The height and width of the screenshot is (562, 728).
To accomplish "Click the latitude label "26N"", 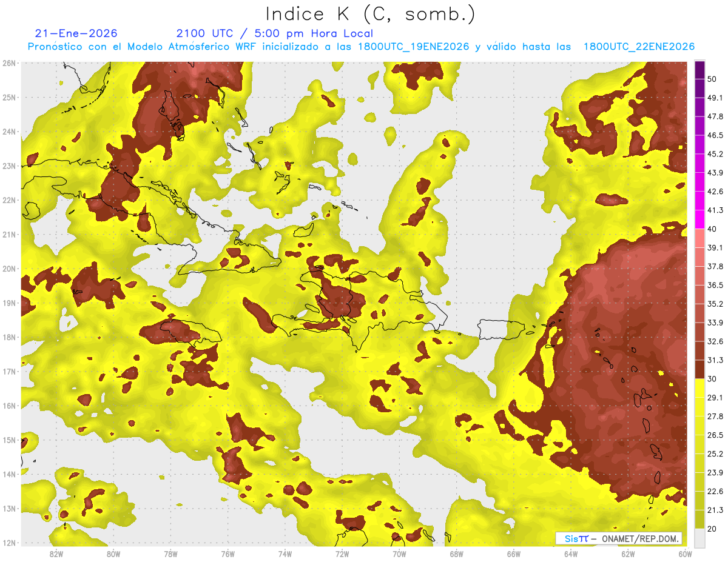I will [9, 63].
